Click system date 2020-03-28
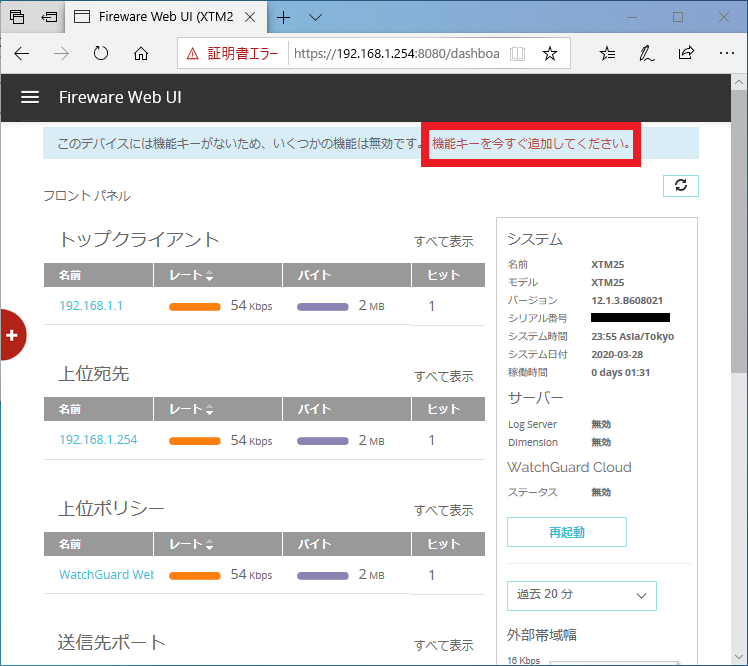This screenshot has width=748, height=666. pos(617,354)
